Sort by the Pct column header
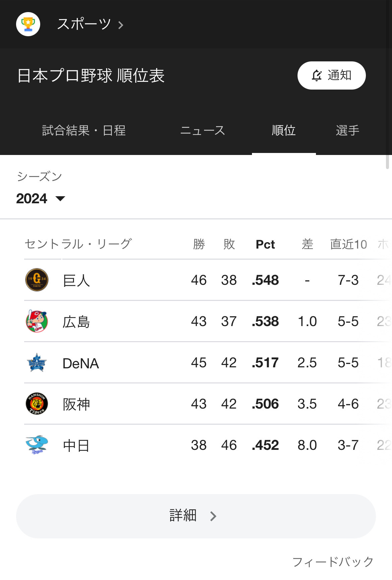 tap(265, 244)
